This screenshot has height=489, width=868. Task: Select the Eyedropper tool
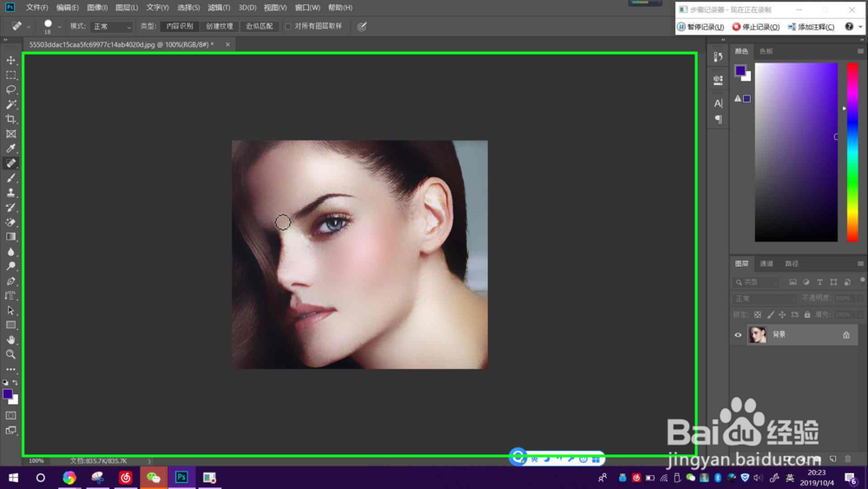coord(10,149)
